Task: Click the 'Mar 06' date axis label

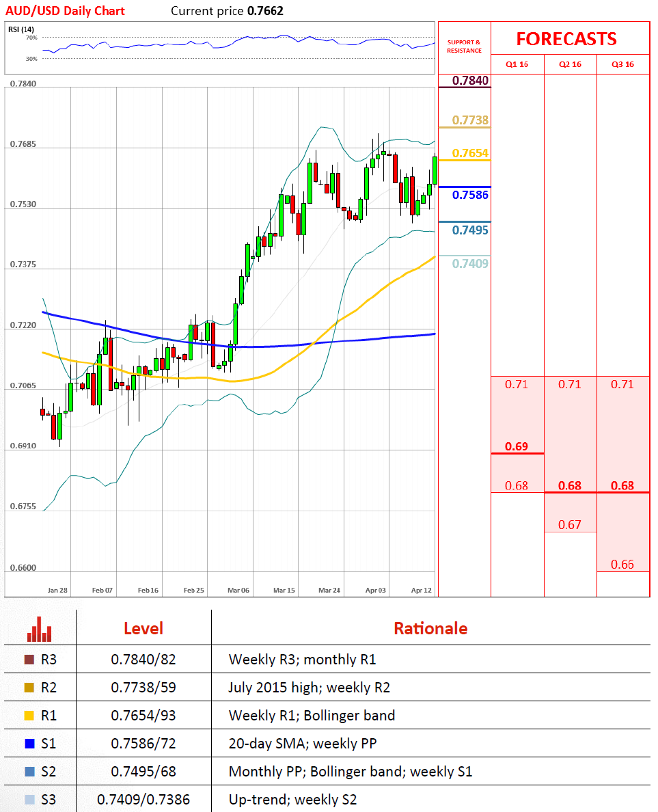Action: click(238, 591)
